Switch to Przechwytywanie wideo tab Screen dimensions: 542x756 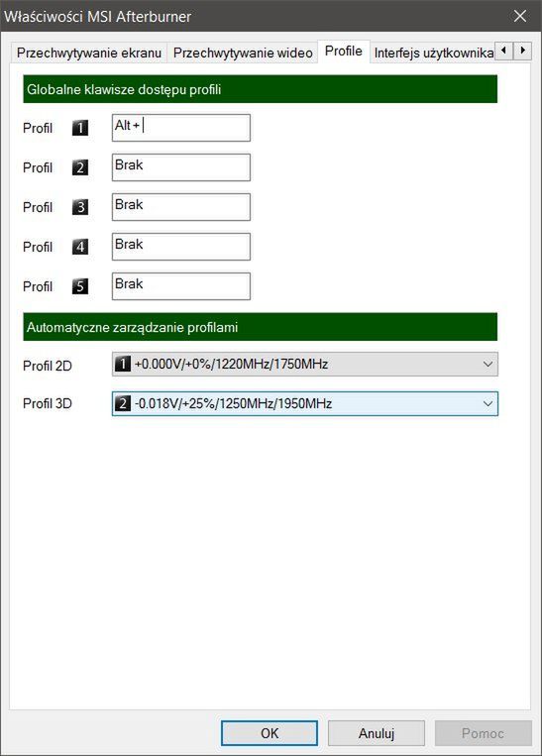[x=243, y=53]
